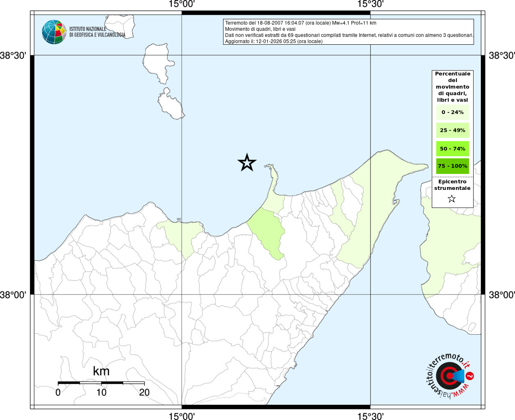Viewport: 515px width, 420px height.
Task: Click the top 15°30' longitude label
Action: coord(370,4)
